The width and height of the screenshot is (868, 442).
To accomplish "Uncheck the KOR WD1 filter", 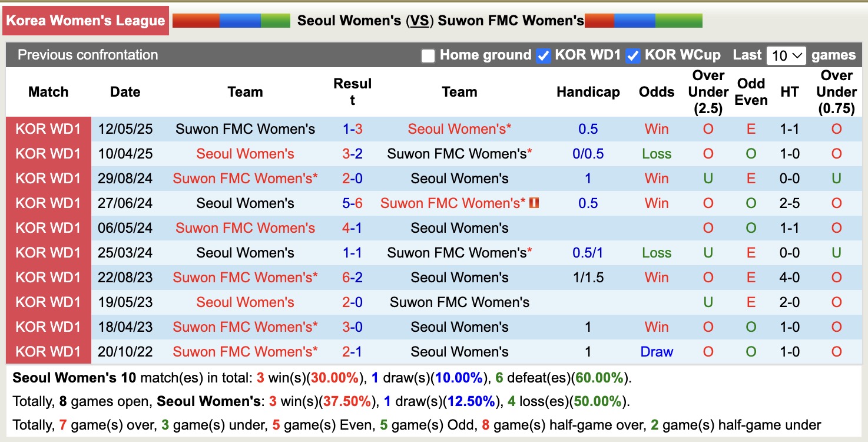I will pos(543,55).
